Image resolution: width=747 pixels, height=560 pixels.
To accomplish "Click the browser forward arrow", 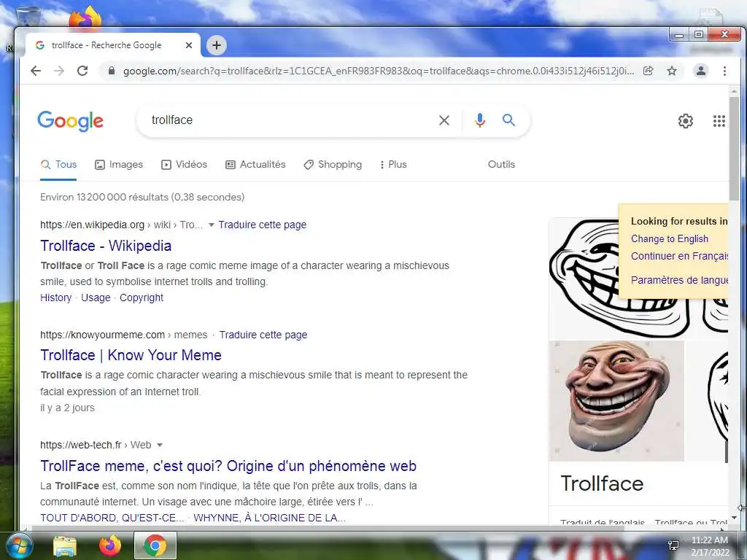I will 59,71.
